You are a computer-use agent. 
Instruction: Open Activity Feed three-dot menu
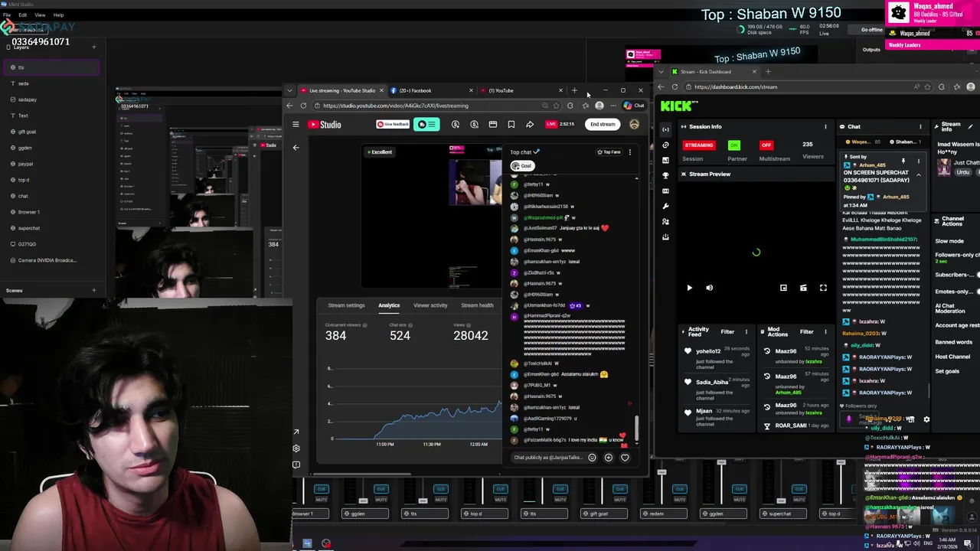click(x=746, y=331)
